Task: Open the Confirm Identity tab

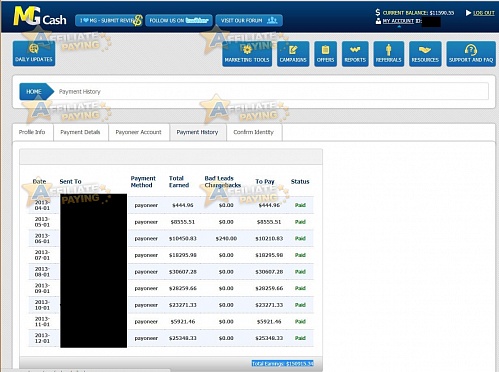Action: [254, 132]
